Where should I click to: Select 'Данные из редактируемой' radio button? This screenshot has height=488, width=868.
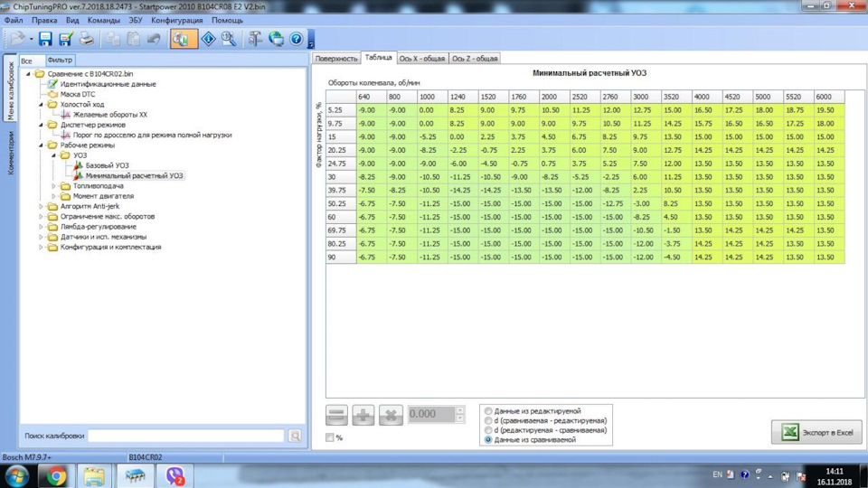point(488,411)
